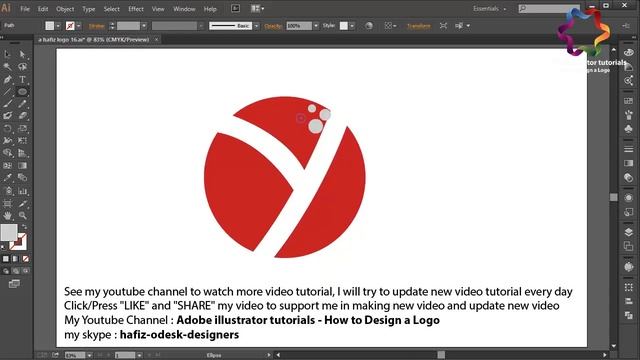Enable Draw Behind mode

(16, 271)
